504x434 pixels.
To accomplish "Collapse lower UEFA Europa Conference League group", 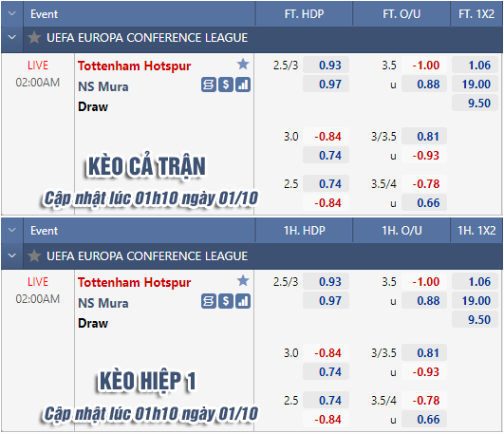I will click(12, 255).
